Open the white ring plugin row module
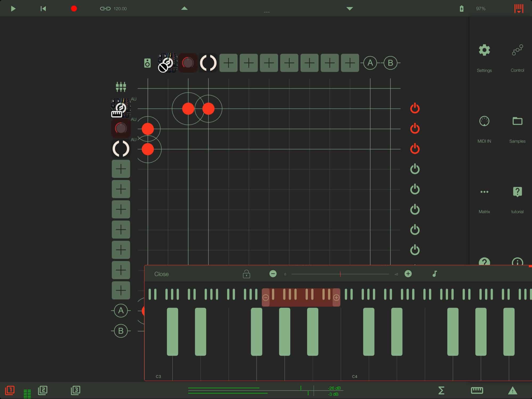This screenshot has width=532, height=399. (x=121, y=149)
